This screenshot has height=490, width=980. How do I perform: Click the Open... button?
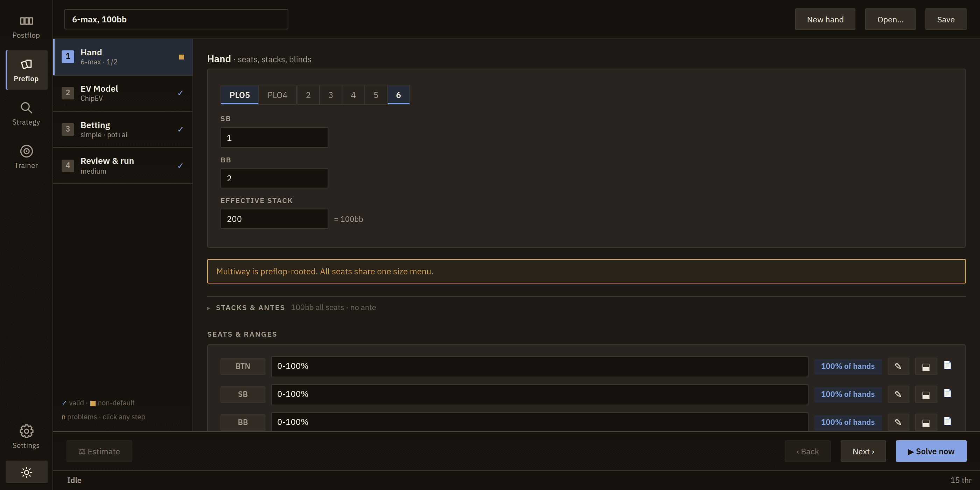coord(890,19)
